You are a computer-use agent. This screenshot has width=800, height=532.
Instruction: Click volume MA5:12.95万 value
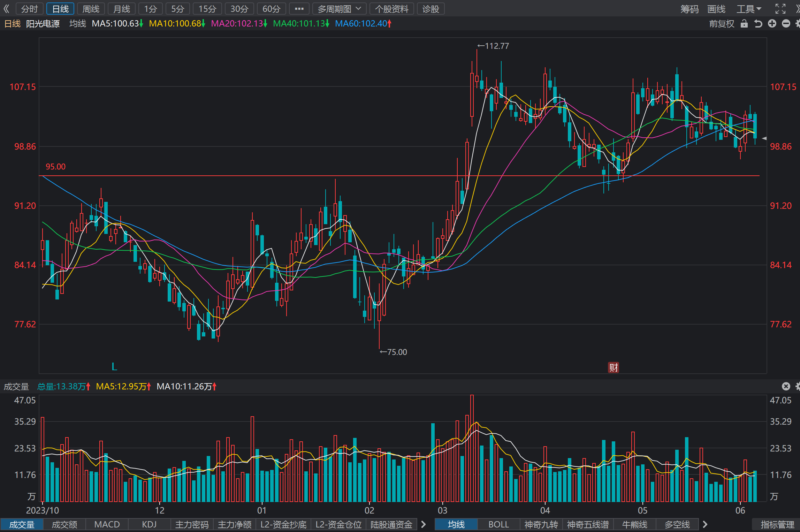pyautogui.click(x=123, y=387)
